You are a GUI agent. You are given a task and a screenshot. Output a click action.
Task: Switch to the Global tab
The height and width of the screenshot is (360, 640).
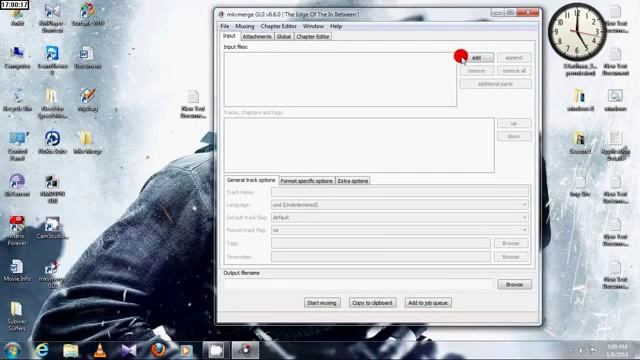284,37
